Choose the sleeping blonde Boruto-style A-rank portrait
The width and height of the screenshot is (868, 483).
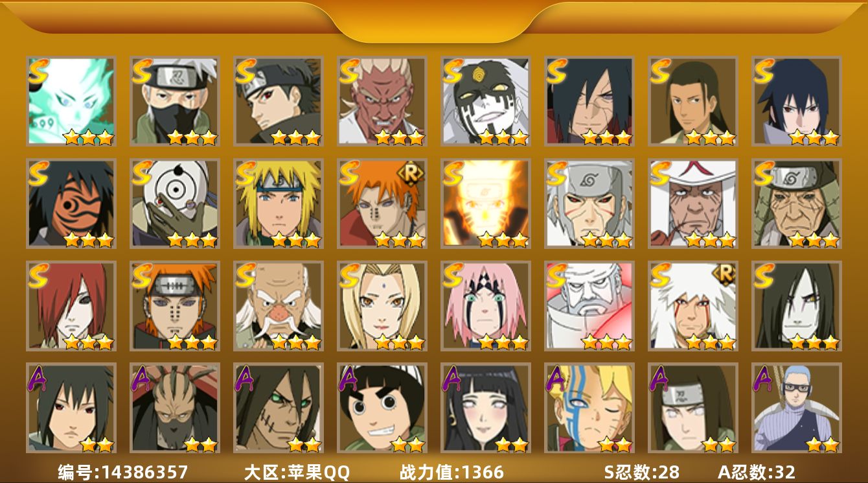click(x=589, y=408)
